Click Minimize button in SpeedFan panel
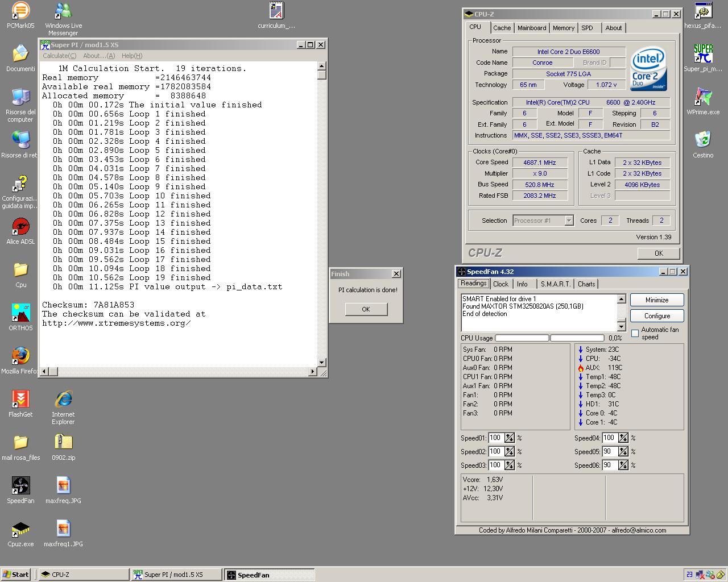Viewport: 728px width, 582px height. click(657, 300)
